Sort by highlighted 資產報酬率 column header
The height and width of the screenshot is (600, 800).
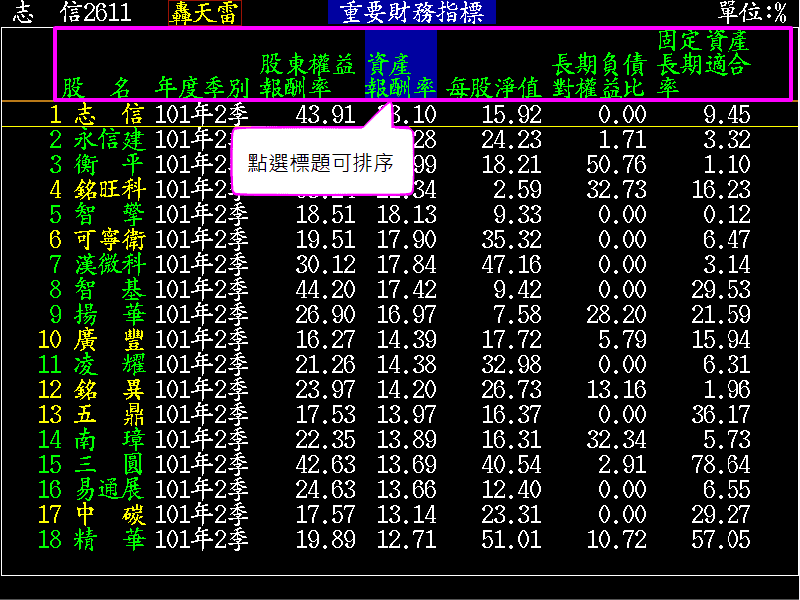[401, 75]
